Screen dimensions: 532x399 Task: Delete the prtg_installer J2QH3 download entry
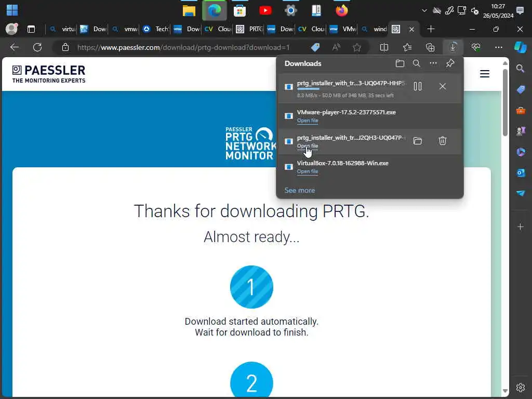(443, 141)
